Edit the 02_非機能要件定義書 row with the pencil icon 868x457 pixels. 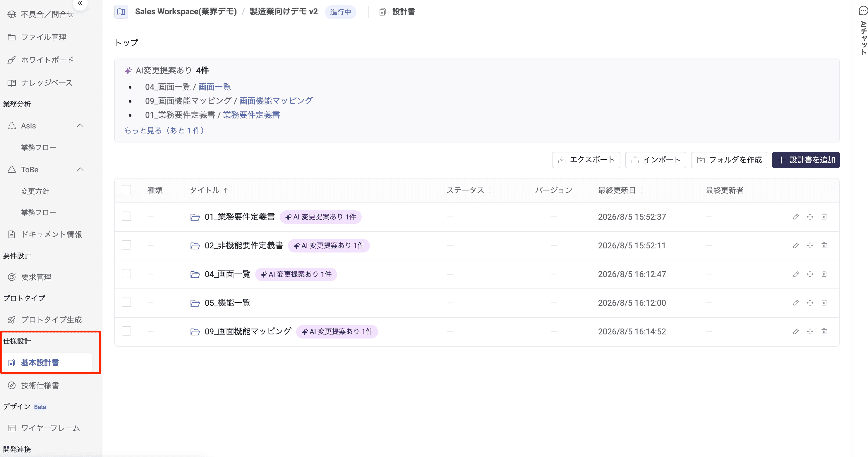pyautogui.click(x=796, y=245)
